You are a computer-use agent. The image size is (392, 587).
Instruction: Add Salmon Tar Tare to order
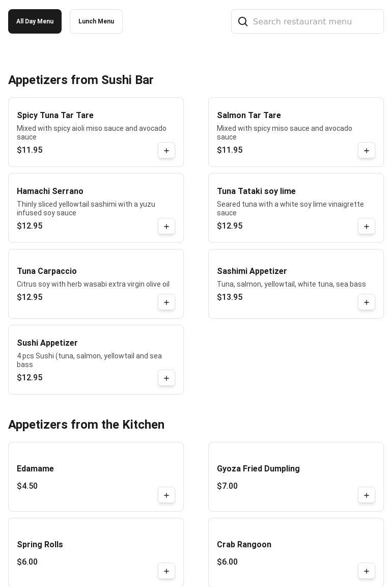[x=367, y=150]
